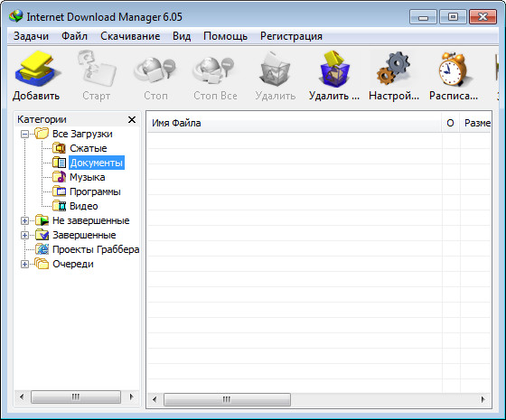This screenshot has height=420, width=506.
Task: Click the Стоп toolbar icon
Action: [x=155, y=70]
